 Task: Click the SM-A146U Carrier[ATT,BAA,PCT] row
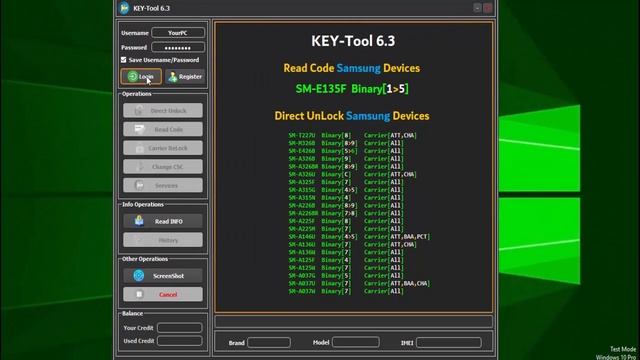(x=359, y=237)
